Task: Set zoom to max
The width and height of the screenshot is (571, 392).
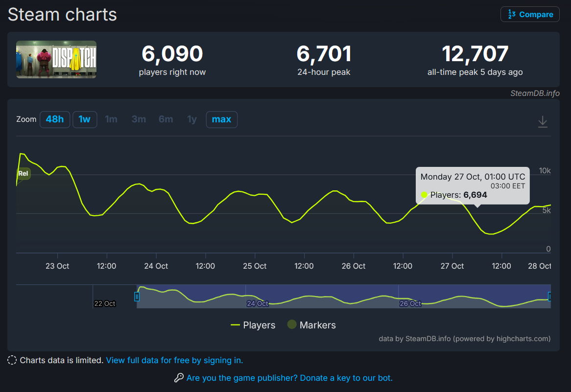Action: click(x=221, y=119)
